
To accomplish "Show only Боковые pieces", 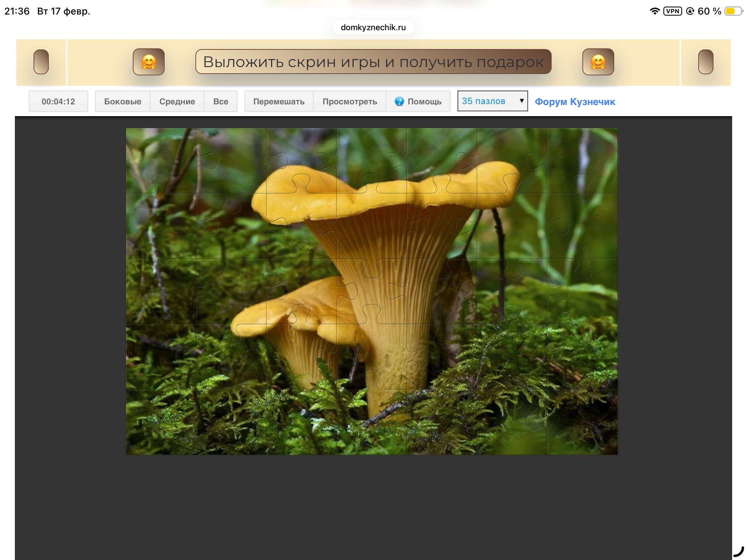I will coord(122,101).
